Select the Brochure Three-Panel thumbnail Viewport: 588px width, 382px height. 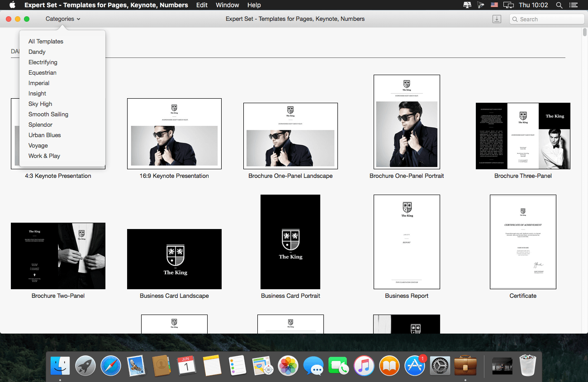pos(523,136)
